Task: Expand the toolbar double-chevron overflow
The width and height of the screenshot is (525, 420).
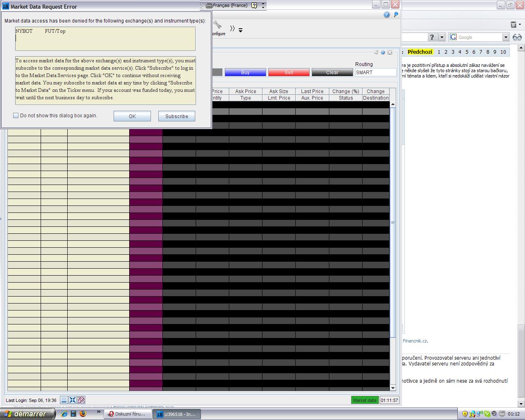Action: 232,28
